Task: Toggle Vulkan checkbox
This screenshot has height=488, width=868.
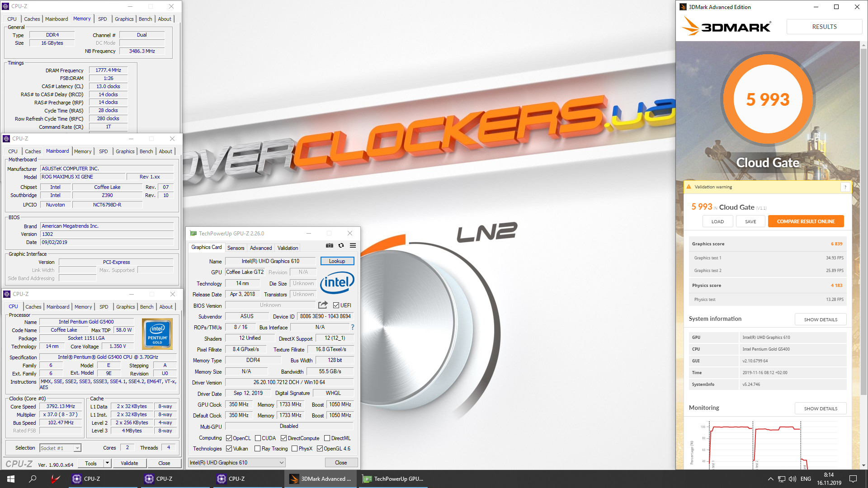Action: tap(229, 449)
